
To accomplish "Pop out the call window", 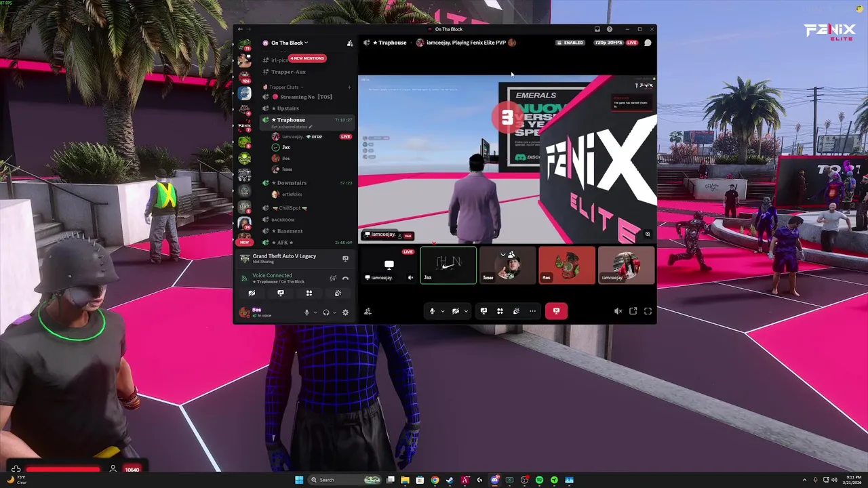I will click(x=633, y=311).
